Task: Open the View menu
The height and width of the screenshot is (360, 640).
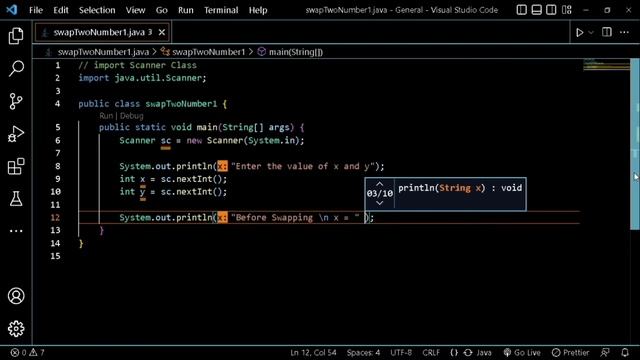Action: (x=135, y=10)
